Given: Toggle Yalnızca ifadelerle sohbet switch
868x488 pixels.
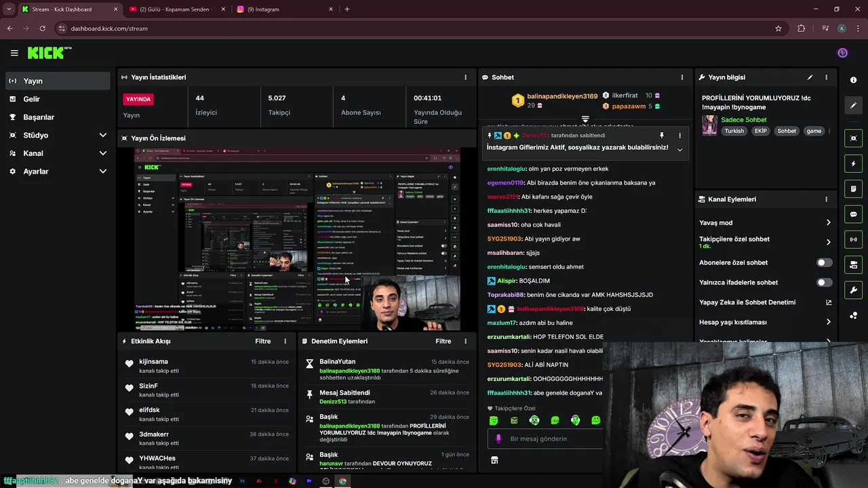Looking at the screenshot, I should tap(824, 283).
